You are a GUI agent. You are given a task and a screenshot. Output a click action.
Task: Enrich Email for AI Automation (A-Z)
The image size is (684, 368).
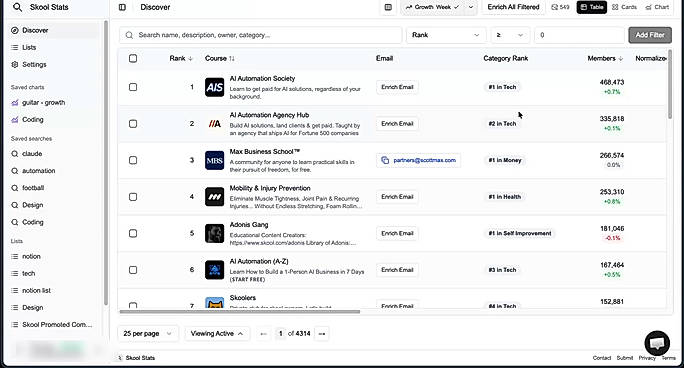tap(397, 270)
